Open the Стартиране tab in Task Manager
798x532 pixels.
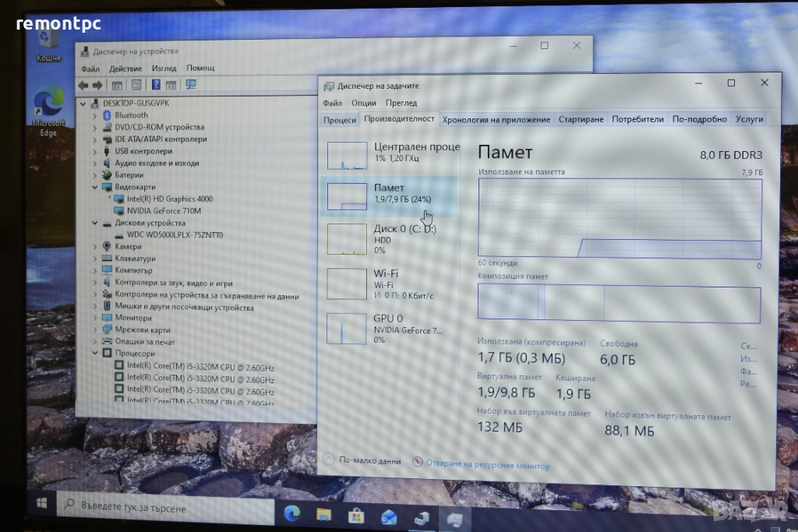click(581, 119)
